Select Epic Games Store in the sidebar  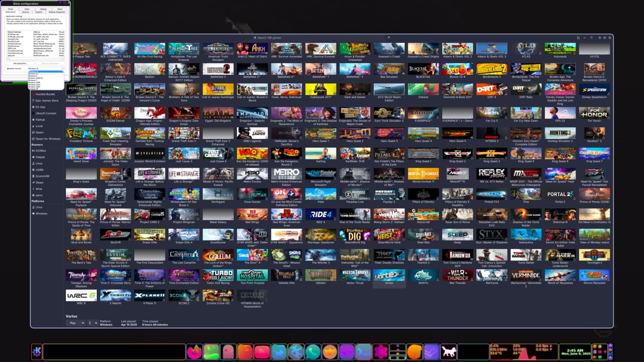click(x=47, y=101)
